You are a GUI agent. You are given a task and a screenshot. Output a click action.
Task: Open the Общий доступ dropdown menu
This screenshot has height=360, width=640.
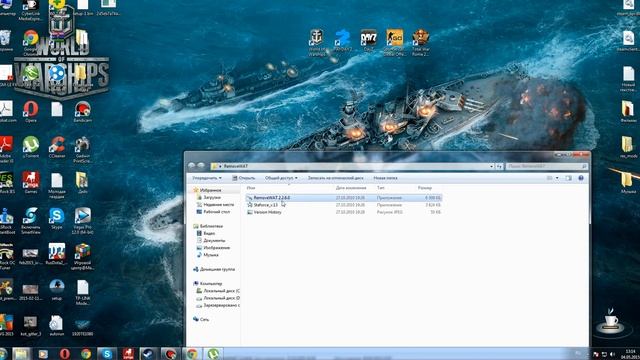[x=281, y=178]
